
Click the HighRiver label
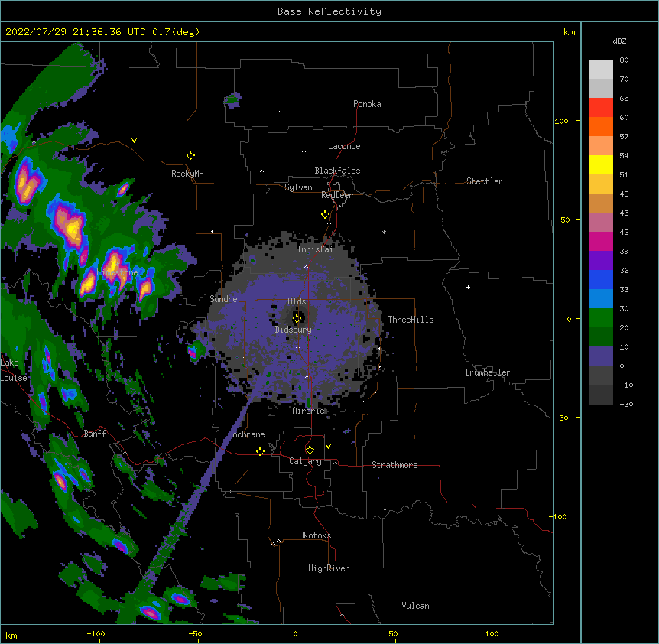point(329,568)
